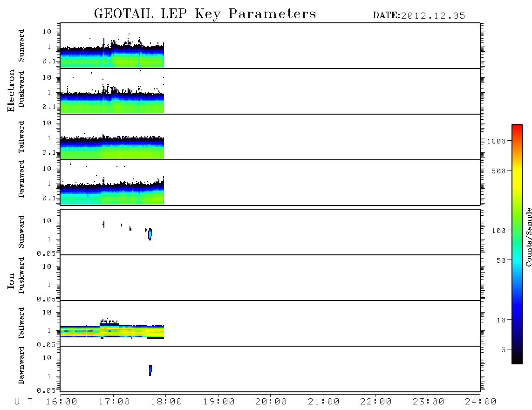Click the Electron Tailward spectrogram data
The image size is (532, 410).
click(112, 147)
